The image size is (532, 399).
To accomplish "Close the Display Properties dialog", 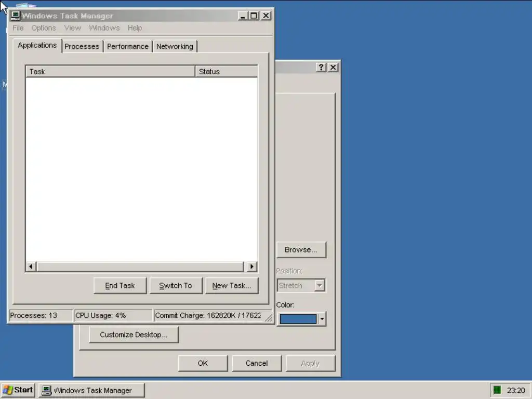I will 333,68.
